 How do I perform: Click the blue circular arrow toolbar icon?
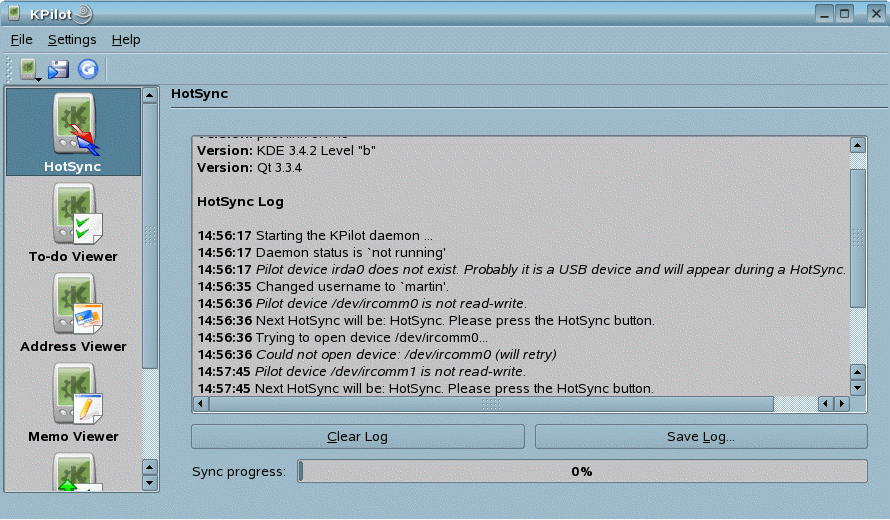pyautogui.click(x=88, y=69)
